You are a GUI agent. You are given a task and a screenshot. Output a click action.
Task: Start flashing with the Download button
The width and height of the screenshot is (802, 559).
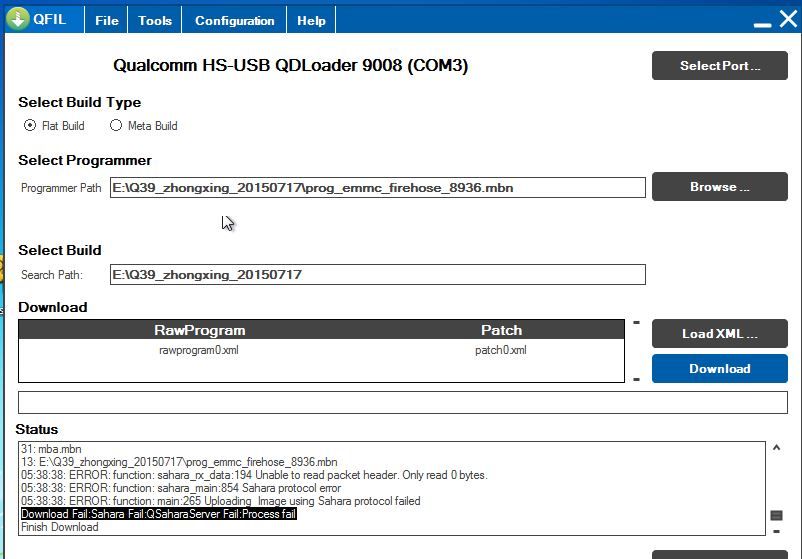coord(720,368)
